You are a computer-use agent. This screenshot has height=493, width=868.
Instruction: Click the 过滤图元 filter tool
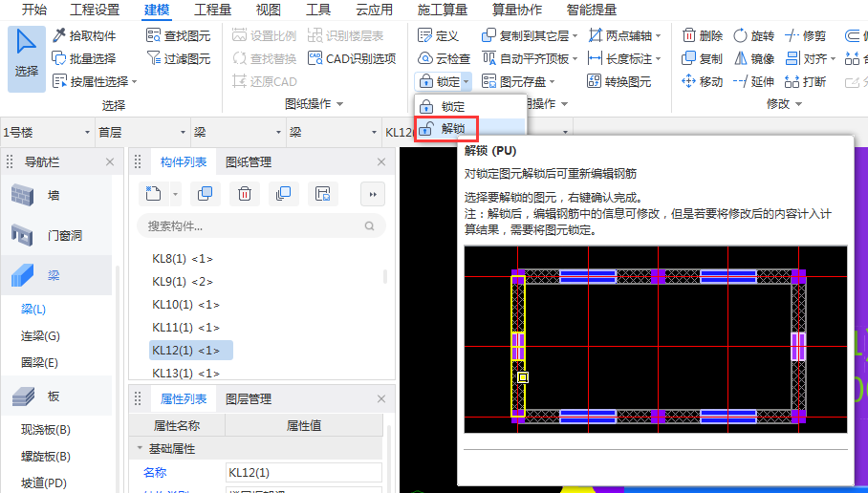(x=178, y=58)
